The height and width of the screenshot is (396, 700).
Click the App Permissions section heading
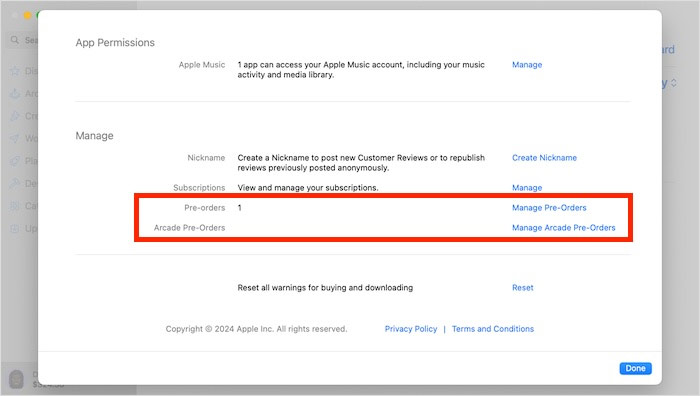(x=115, y=42)
